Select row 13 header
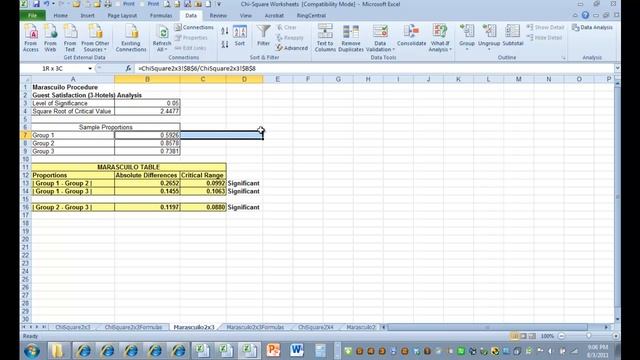Screen dimensions: 640x360 coord(25,183)
